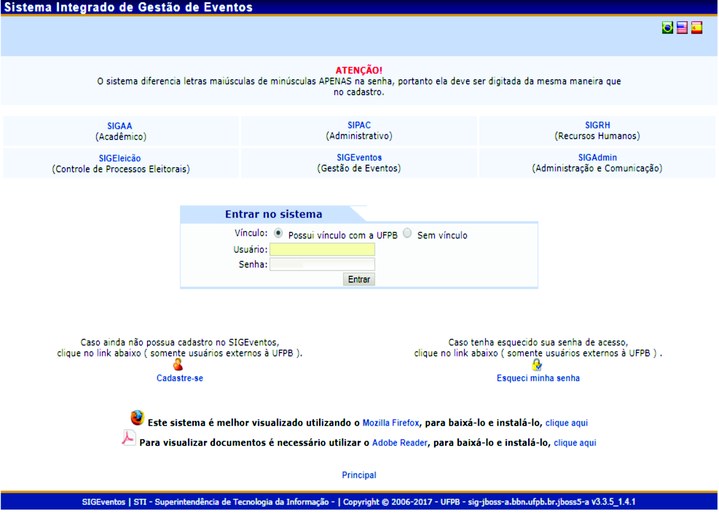Open SIGEleição electoral control link
Image resolution: width=719 pixels, height=513 pixels.
pyautogui.click(x=120, y=158)
